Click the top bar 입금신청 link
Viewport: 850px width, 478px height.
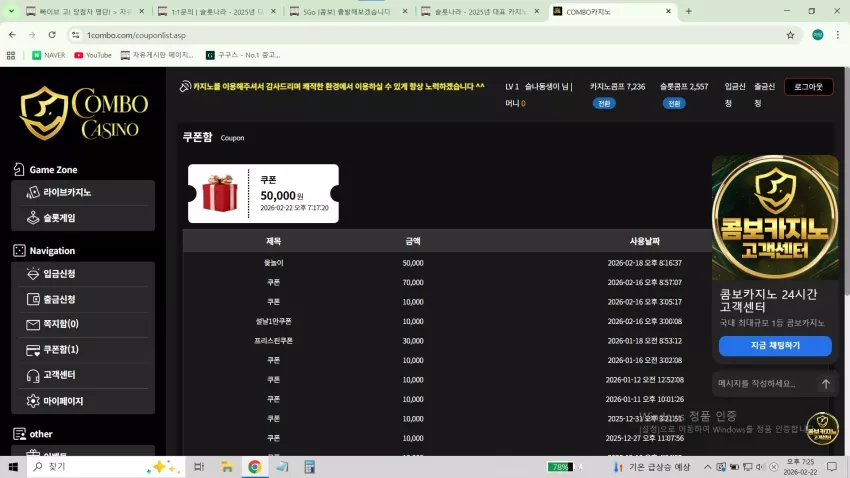[x=735, y=94]
